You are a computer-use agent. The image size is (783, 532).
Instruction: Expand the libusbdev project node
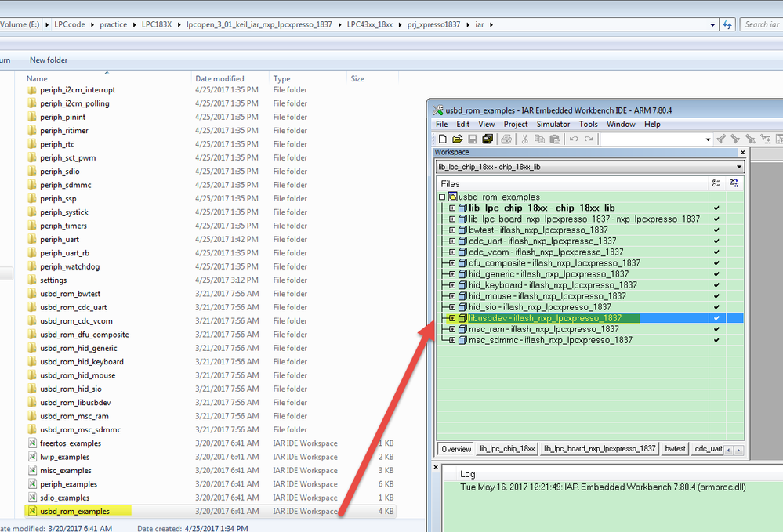(452, 318)
